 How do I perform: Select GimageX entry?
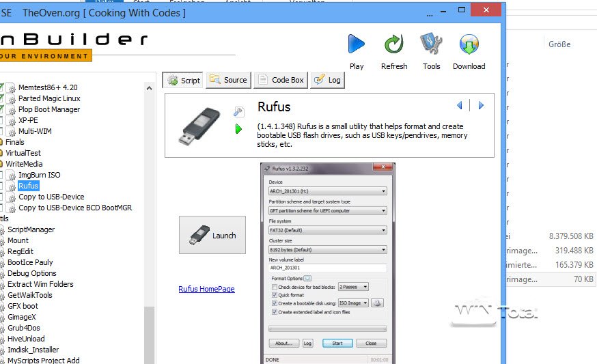coord(21,317)
